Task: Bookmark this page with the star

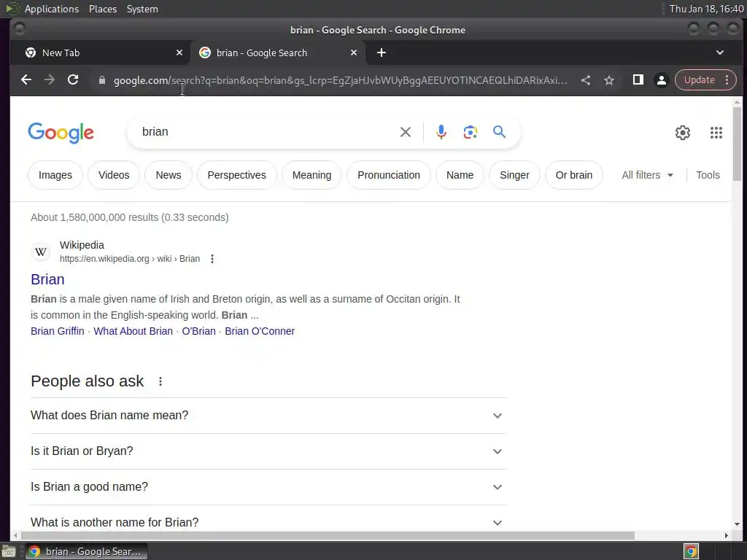Action: (609, 80)
